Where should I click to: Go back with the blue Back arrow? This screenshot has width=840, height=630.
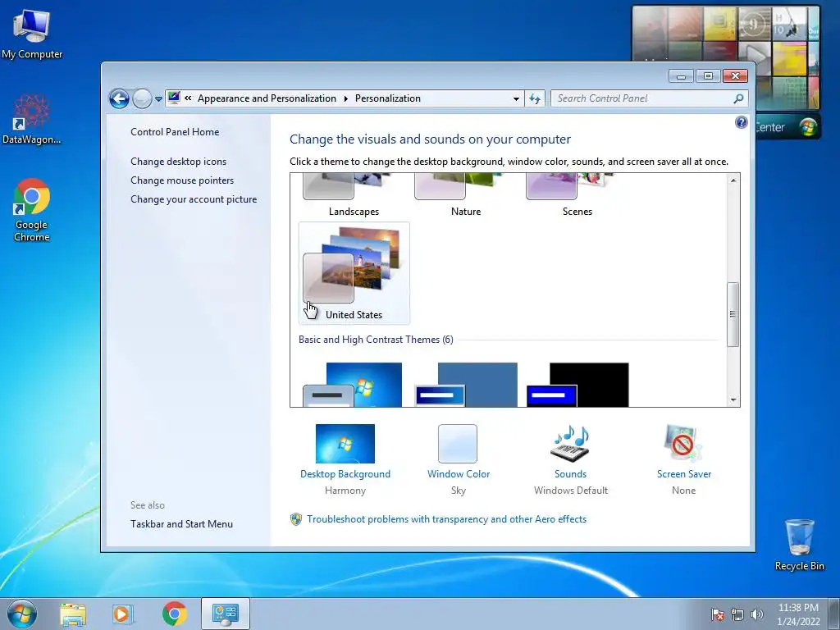point(119,98)
